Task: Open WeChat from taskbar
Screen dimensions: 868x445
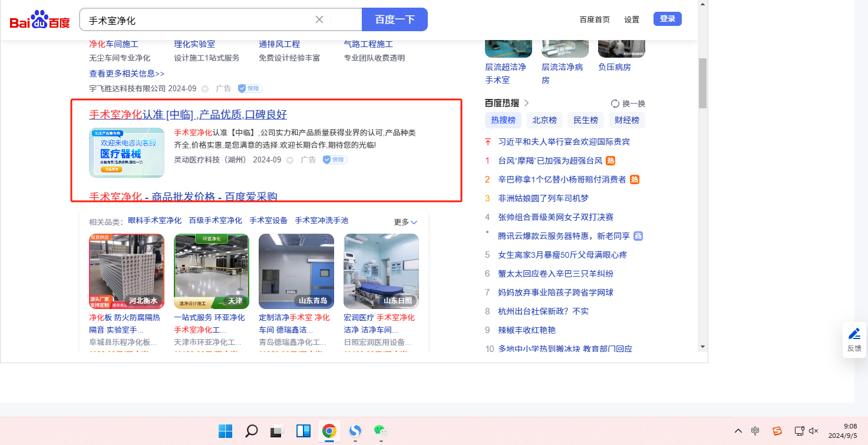Action: click(x=381, y=431)
